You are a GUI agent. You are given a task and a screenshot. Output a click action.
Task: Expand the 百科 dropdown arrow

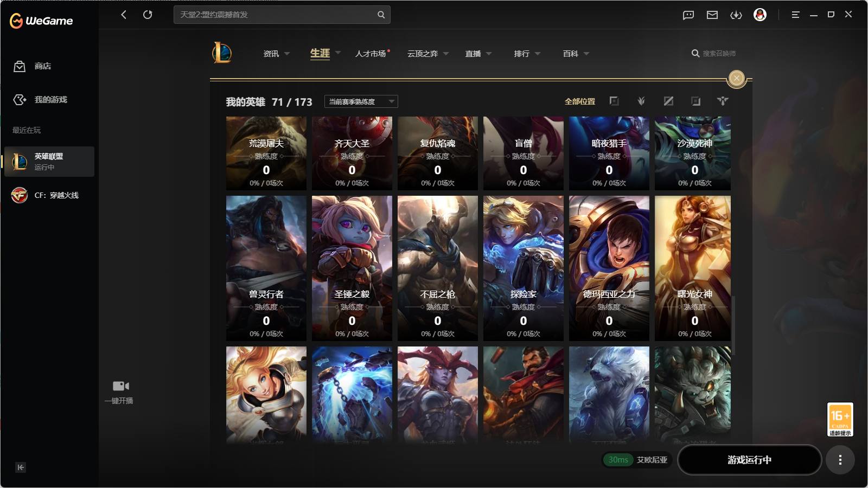[x=586, y=54]
